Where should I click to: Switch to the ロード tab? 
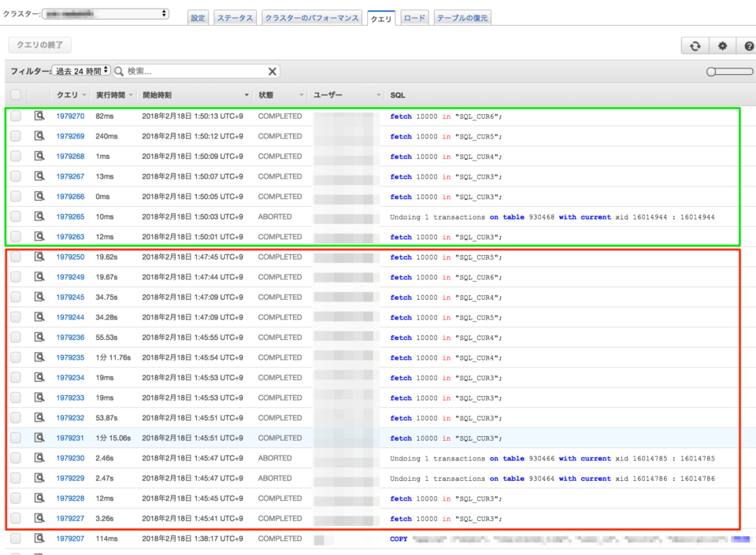tap(415, 18)
